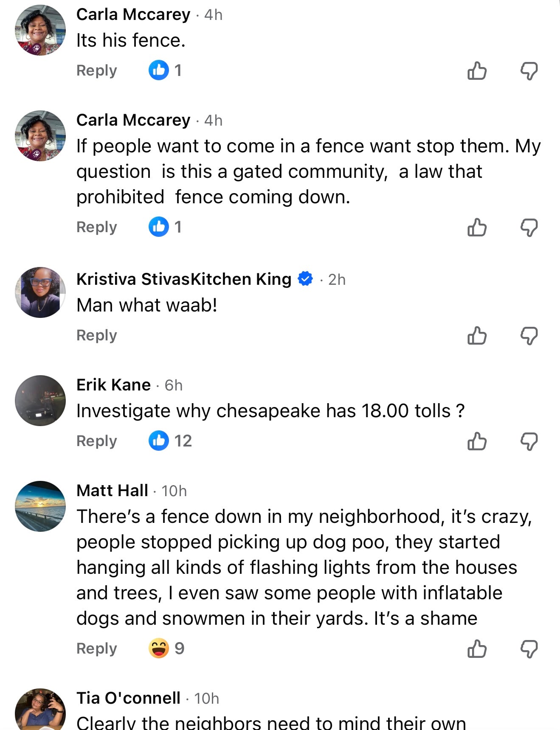The height and width of the screenshot is (730, 560).
Task: Thumbs down Kristiva's "Man what waab!" comment
Action: [x=529, y=336]
